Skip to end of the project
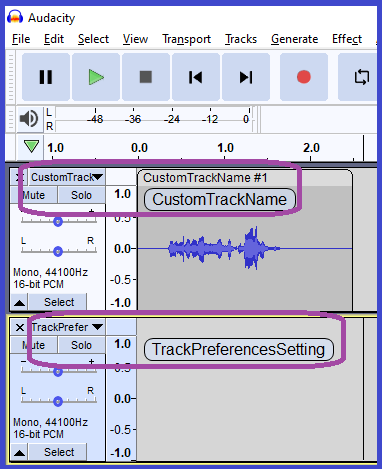Viewport: 382px width, 469px height. pos(246,77)
